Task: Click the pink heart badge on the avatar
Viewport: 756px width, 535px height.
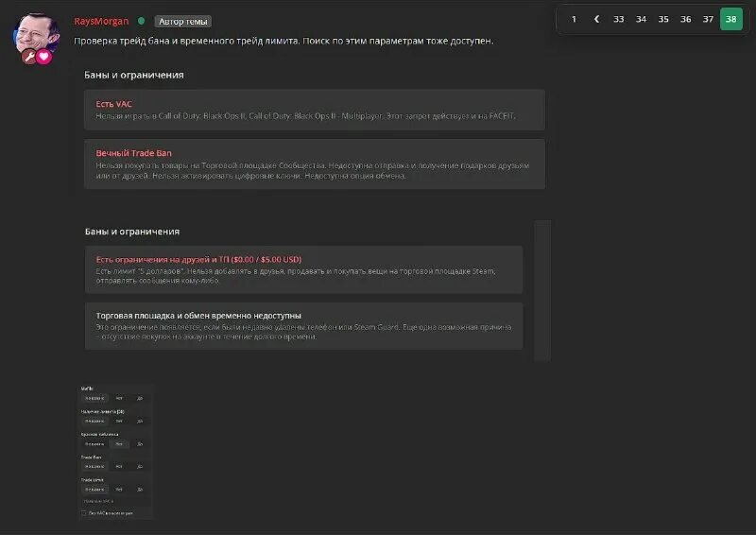Action: tap(43, 57)
